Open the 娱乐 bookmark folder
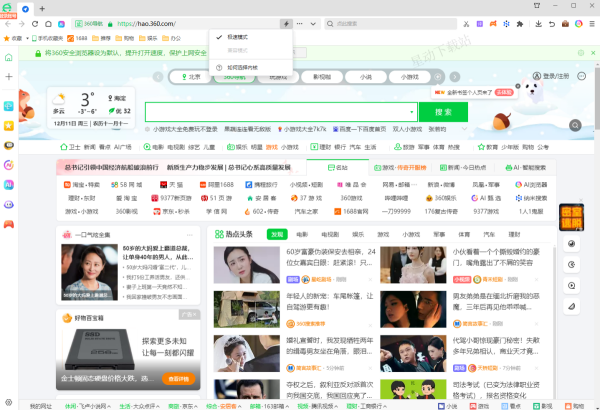This screenshot has height=410, width=600. coord(148,38)
